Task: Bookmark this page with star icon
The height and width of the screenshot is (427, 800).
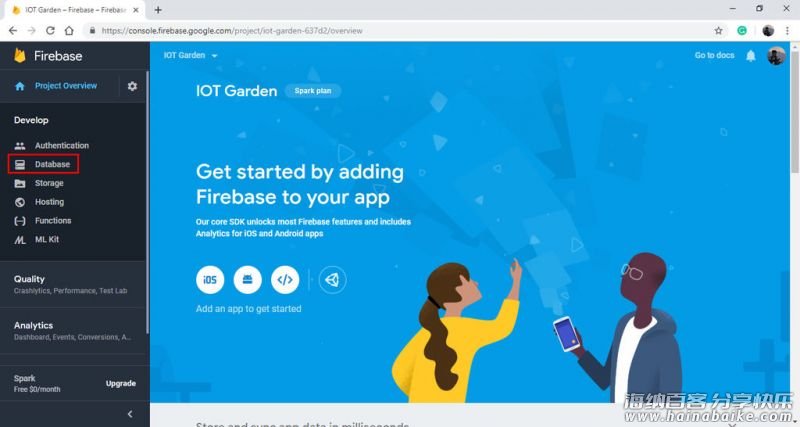Action: coord(718,31)
